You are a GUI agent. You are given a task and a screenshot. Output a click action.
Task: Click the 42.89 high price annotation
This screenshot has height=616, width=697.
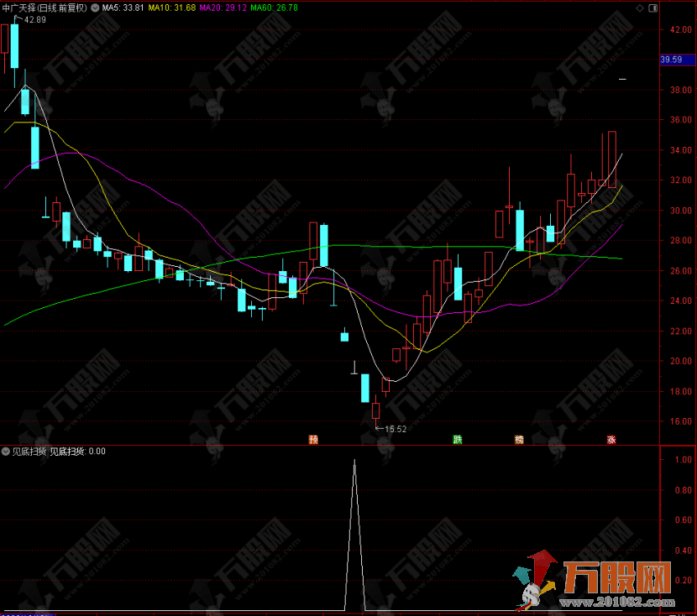pyautogui.click(x=34, y=19)
